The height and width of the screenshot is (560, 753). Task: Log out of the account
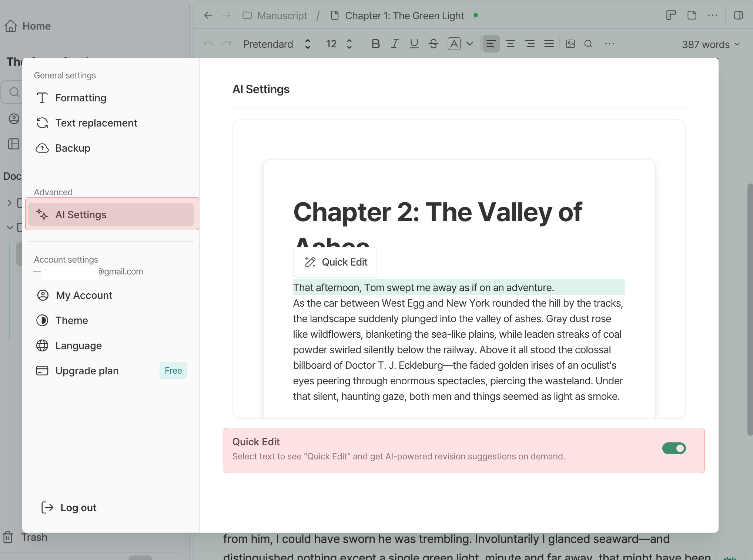click(69, 507)
